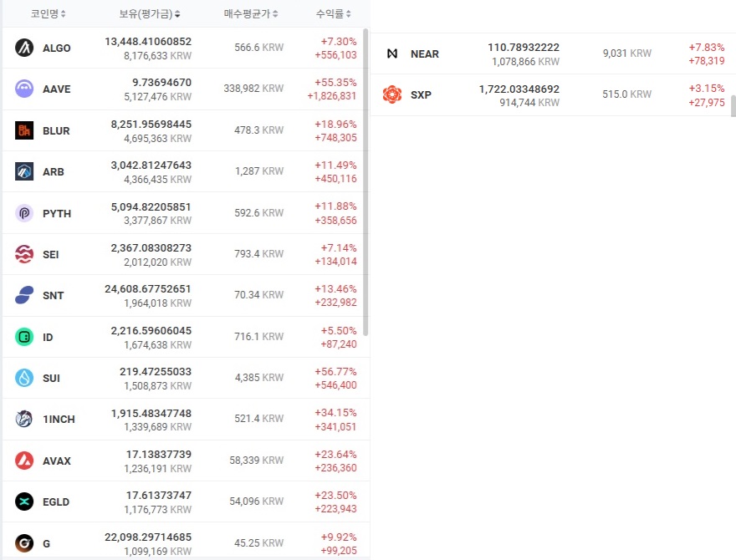Click the NEAR coin logo
736x560 pixels.
392,53
